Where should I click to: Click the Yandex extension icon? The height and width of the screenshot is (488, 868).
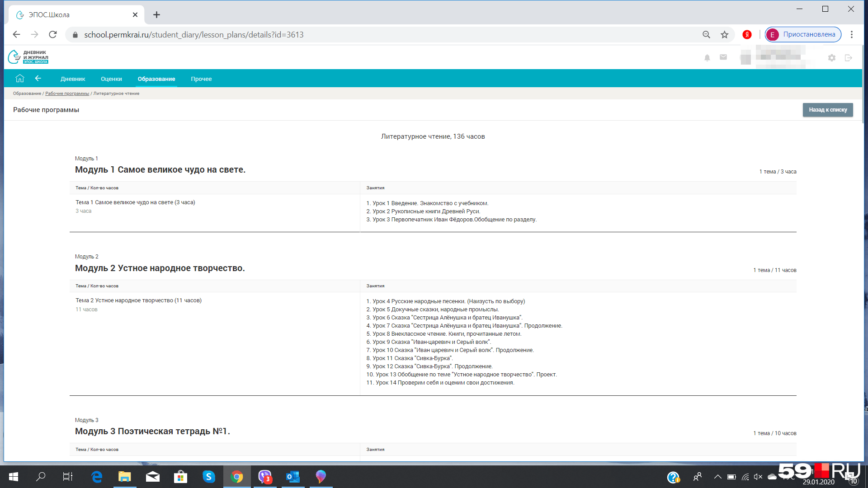(x=747, y=35)
